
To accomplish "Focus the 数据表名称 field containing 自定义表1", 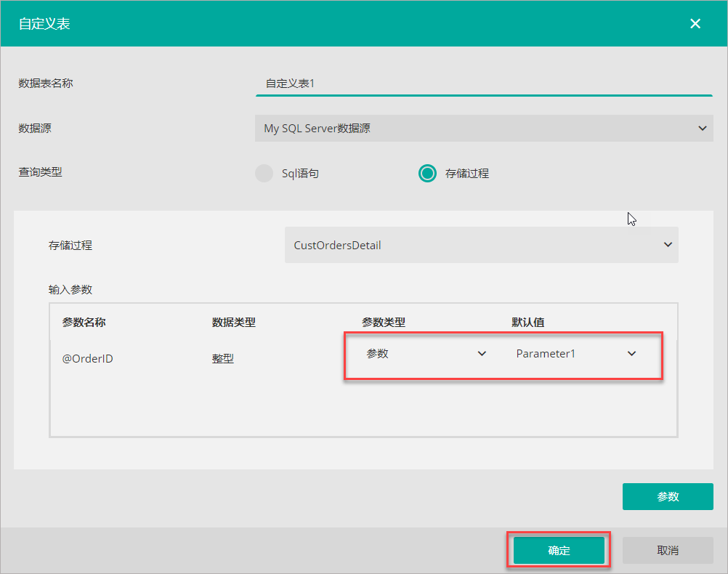I will click(483, 84).
